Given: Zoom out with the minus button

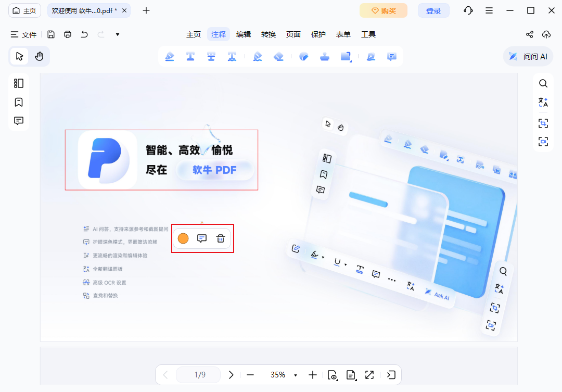Looking at the screenshot, I should (x=250, y=375).
